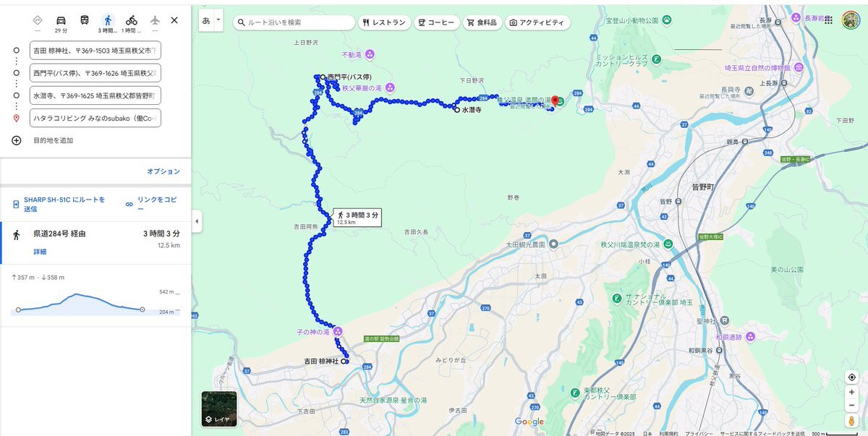Open route オプション settings
Image resolution: width=868 pixels, height=436 pixels.
163,171
